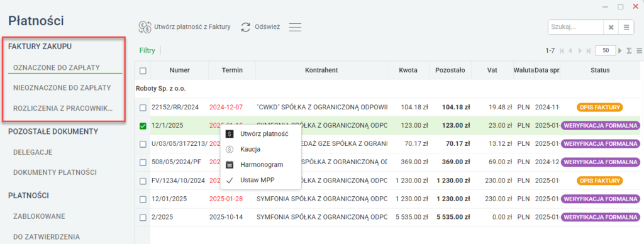Check invoice 22152/RR/2024 checkbox
This screenshot has height=244, width=644.
[x=143, y=108]
